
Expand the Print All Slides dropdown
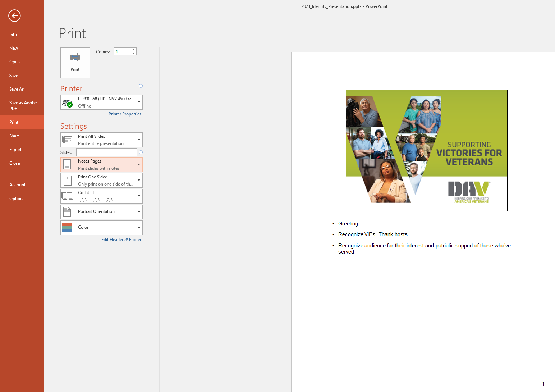[139, 140]
